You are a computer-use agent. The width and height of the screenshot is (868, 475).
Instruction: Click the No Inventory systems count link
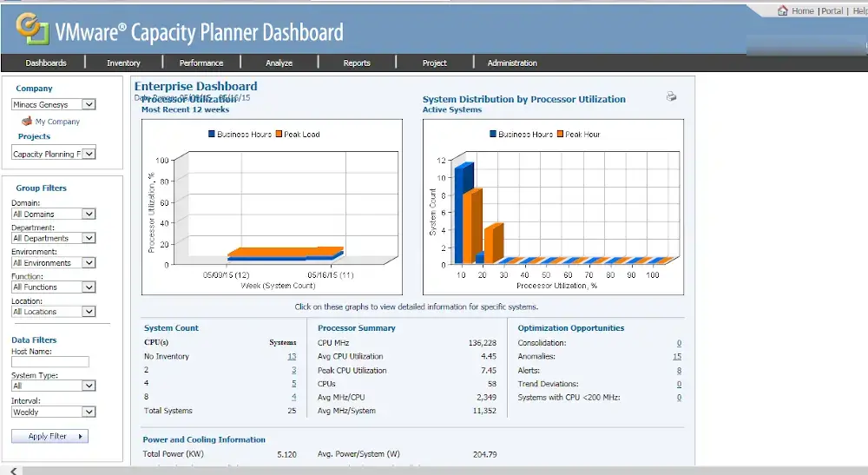292,357
